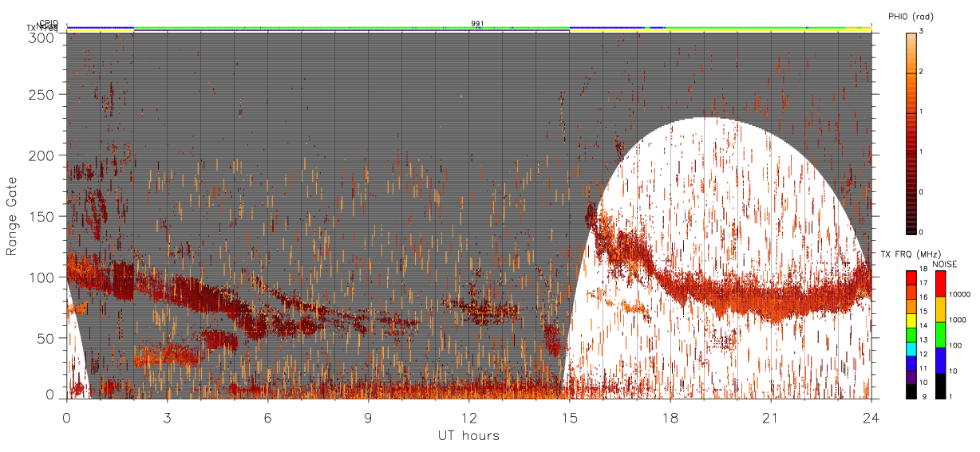Click the yellow NOISE legend swatch above 1000

tap(940, 309)
